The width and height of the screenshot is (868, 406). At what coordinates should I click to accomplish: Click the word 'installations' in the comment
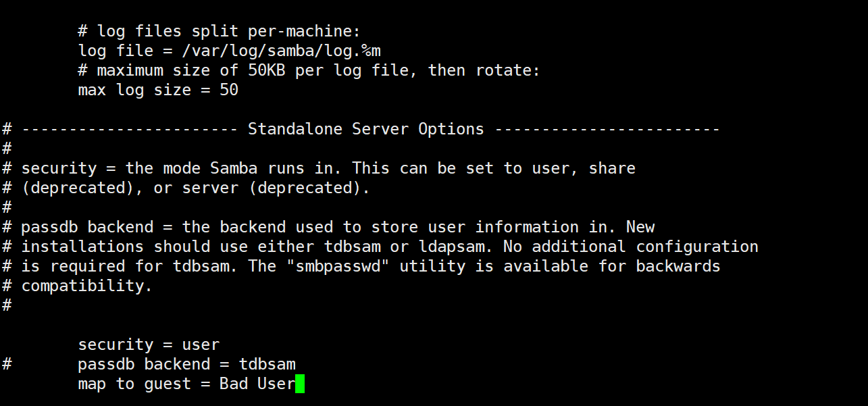(82, 247)
